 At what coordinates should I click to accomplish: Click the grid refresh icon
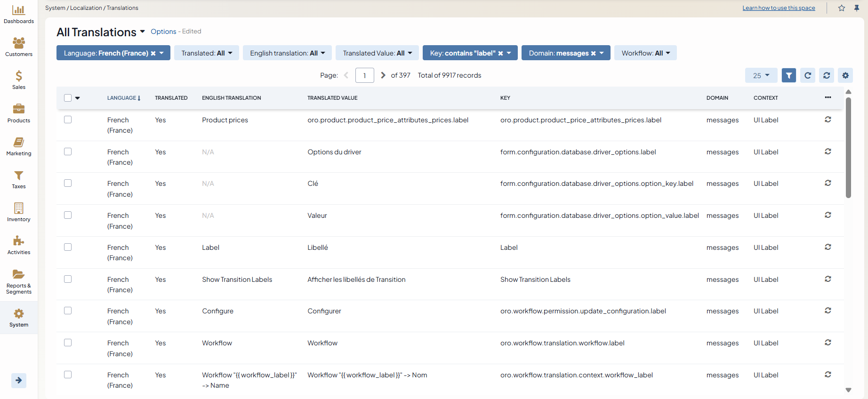click(x=808, y=75)
